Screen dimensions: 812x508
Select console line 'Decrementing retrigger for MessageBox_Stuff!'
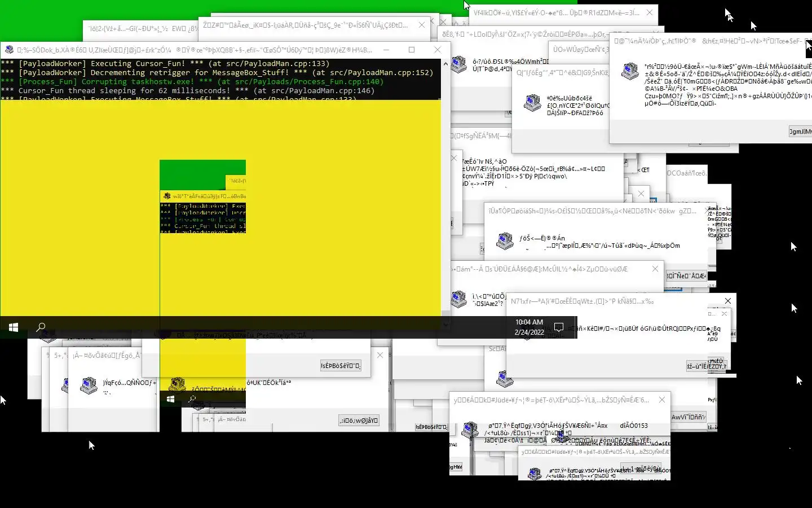[217, 73]
